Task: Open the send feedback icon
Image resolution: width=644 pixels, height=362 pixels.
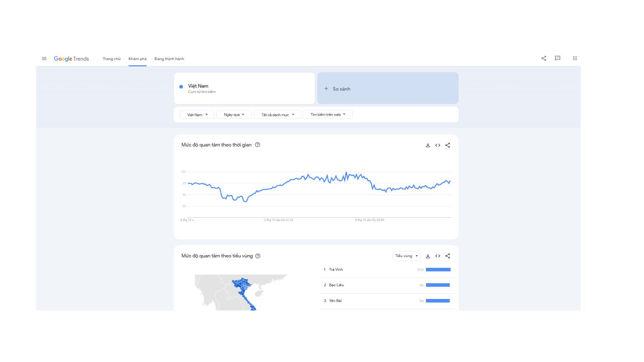Action: point(557,58)
